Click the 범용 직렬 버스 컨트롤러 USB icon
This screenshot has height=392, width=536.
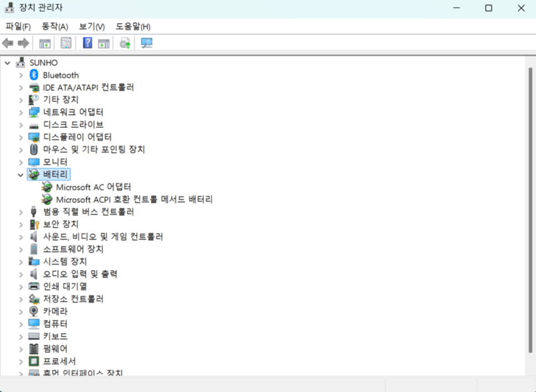(x=33, y=212)
